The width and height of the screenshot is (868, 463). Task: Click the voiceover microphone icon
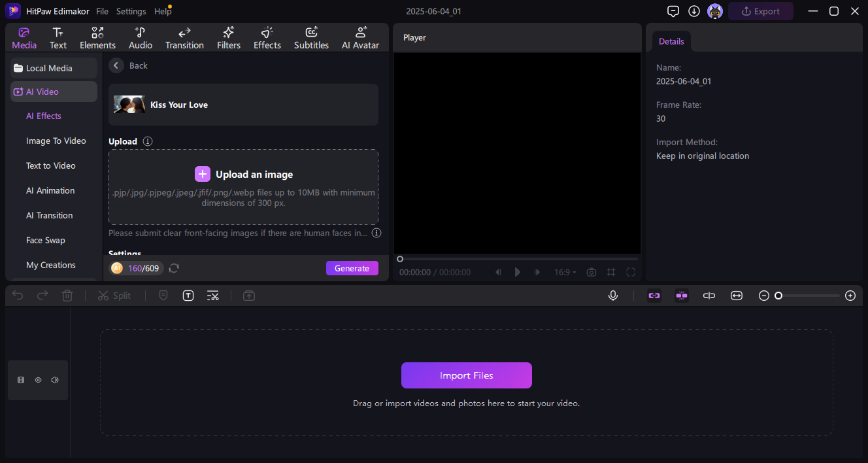(613, 296)
